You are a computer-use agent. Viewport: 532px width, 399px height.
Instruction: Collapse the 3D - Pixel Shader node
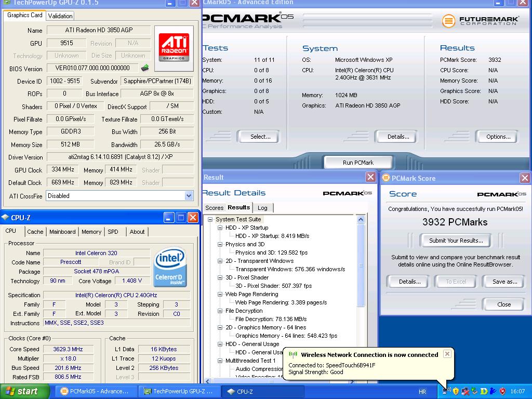click(x=220, y=277)
